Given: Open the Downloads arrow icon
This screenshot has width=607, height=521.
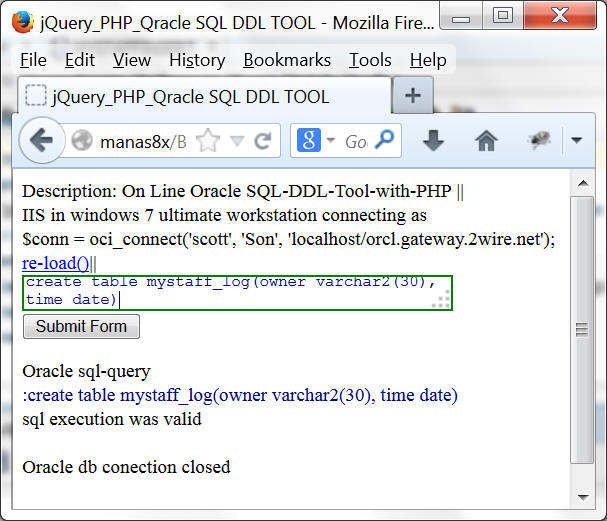Looking at the screenshot, I should coord(433,140).
